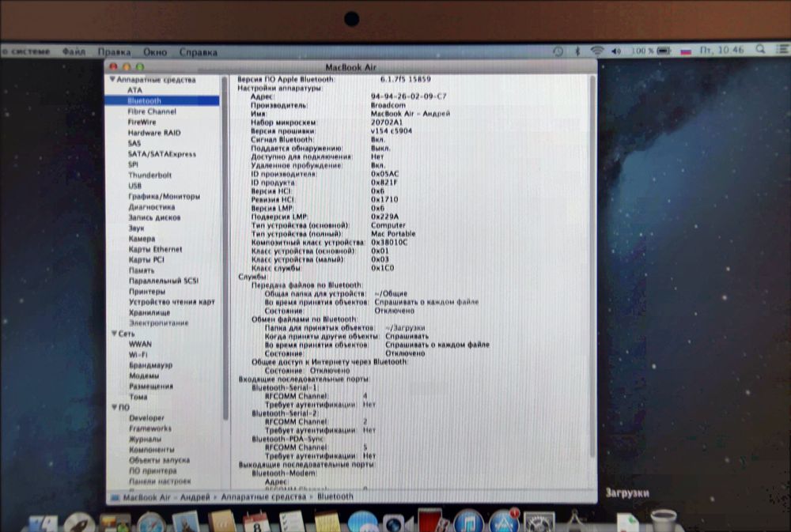Open iTunes music note icon in Dock
Image resolution: width=791 pixels, height=532 pixels.
coord(468,522)
